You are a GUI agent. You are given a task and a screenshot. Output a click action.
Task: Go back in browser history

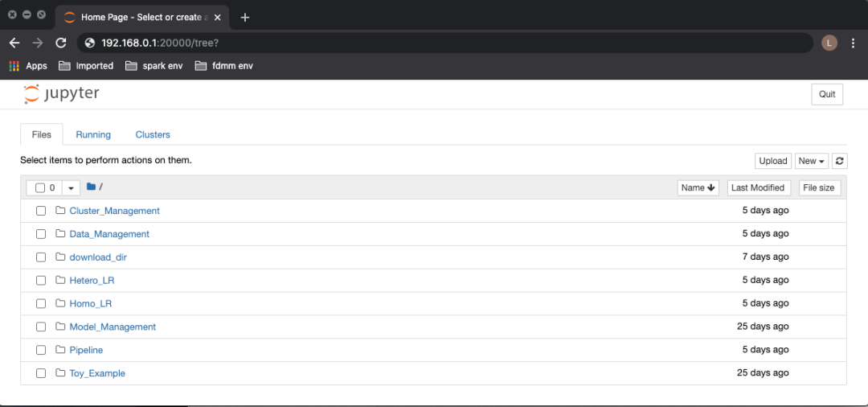click(x=14, y=43)
